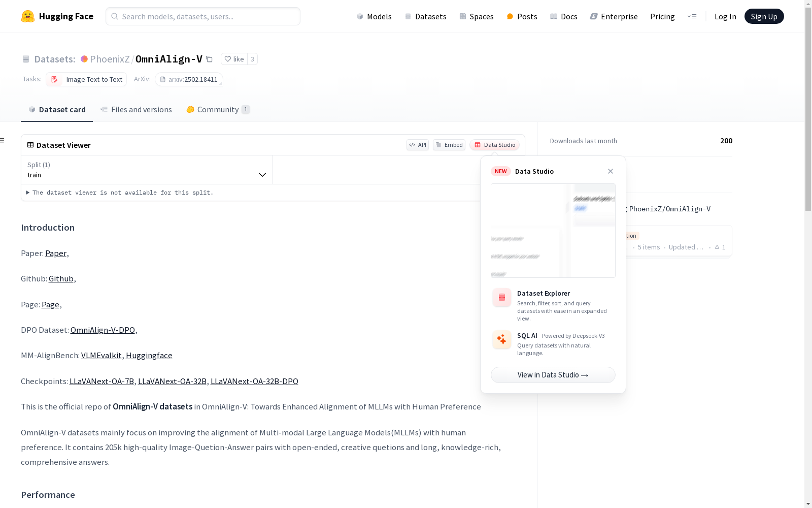Open Enterprise in top navigation
812x508 pixels.
click(614, 16)
